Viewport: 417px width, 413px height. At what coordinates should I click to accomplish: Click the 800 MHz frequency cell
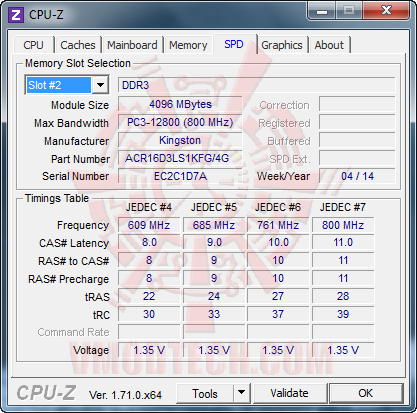pos(343,225)
